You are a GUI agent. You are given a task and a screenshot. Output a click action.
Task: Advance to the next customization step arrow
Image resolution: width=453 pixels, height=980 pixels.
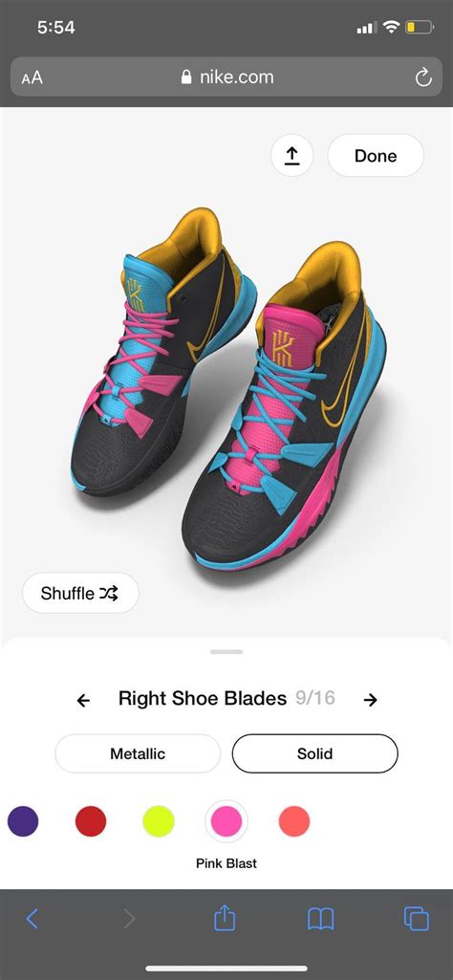371,700
